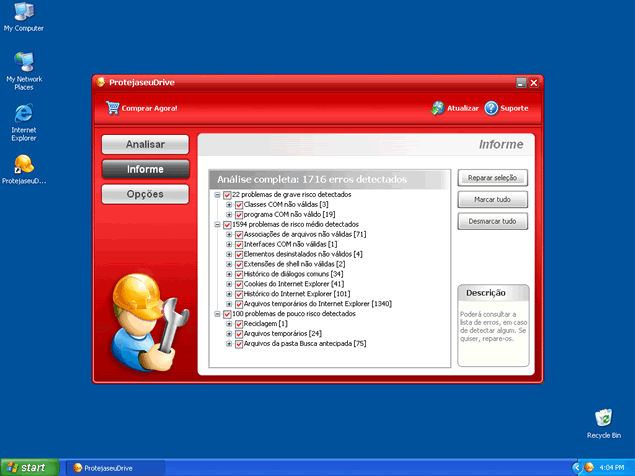Open the Windows Start menu

click(28, 467)
